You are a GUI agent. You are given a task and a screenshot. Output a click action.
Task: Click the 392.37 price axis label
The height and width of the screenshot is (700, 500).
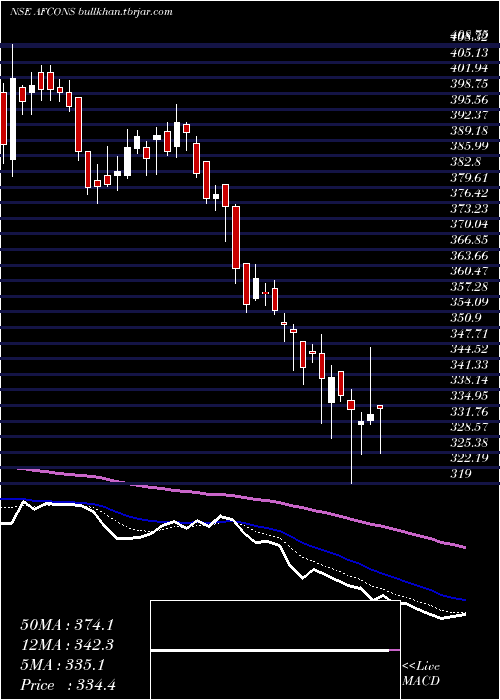pyautogui.click(x=468, y=116)
